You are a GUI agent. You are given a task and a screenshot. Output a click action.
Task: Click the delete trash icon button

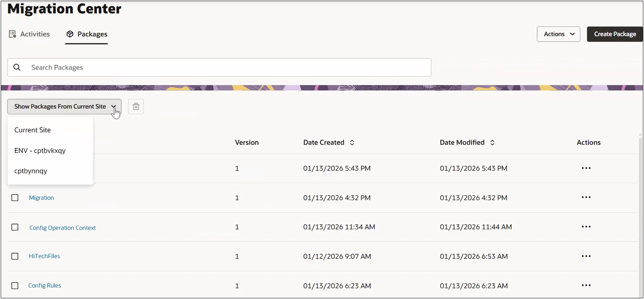136,107
